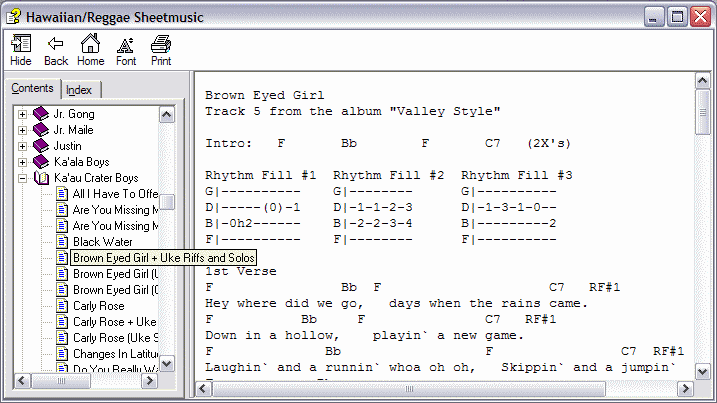Open Black Water topic
The width and height of the screenshot is (717, 403).
[103, 242]
